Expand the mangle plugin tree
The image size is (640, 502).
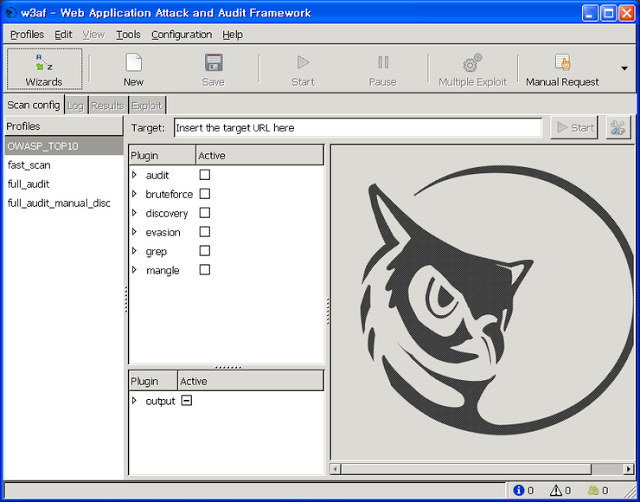pos(134,270)
